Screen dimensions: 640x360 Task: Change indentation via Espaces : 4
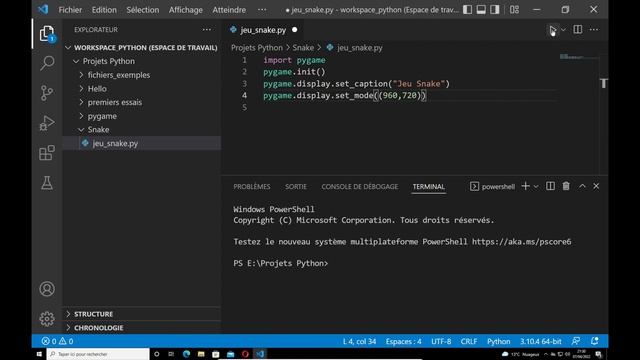[x=404, y=341]
